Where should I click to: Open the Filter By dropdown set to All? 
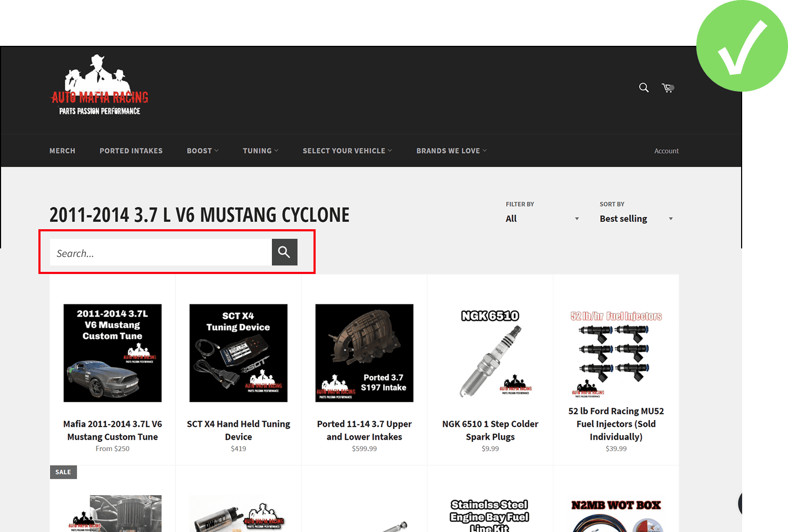pyautogui.click(x=542, y=219)
